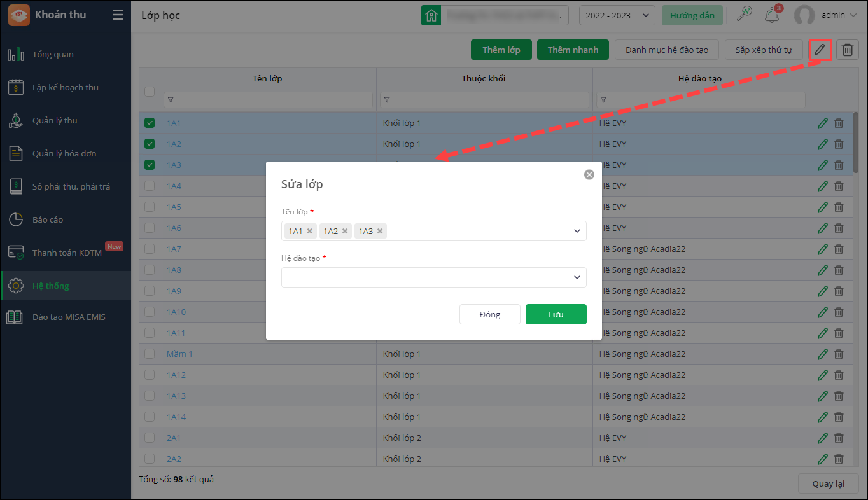Edit the 1A1 row with pencil icon
The width and height of the screenshot is (868, 500).
point(823,123)
